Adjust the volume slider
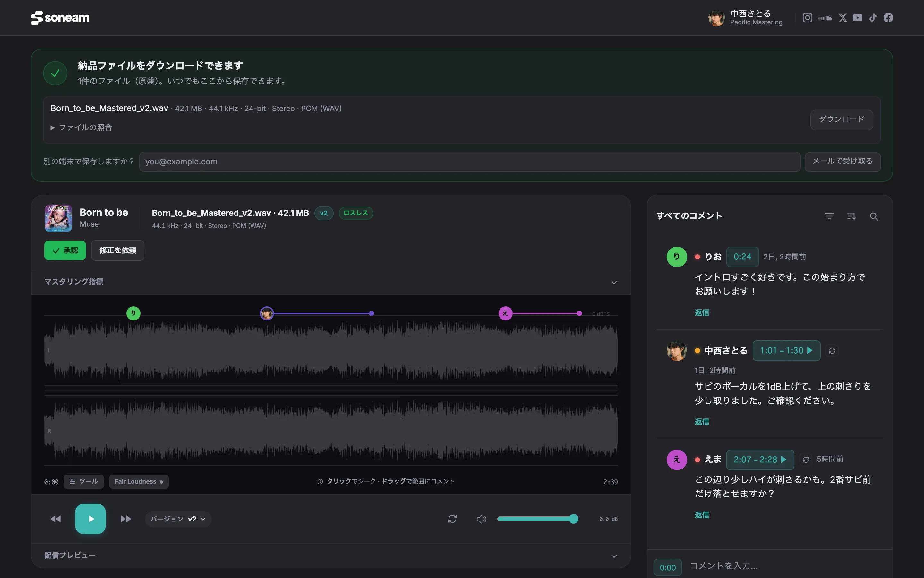This screenshot has height=578, width=924. click(x=538, y=519)
